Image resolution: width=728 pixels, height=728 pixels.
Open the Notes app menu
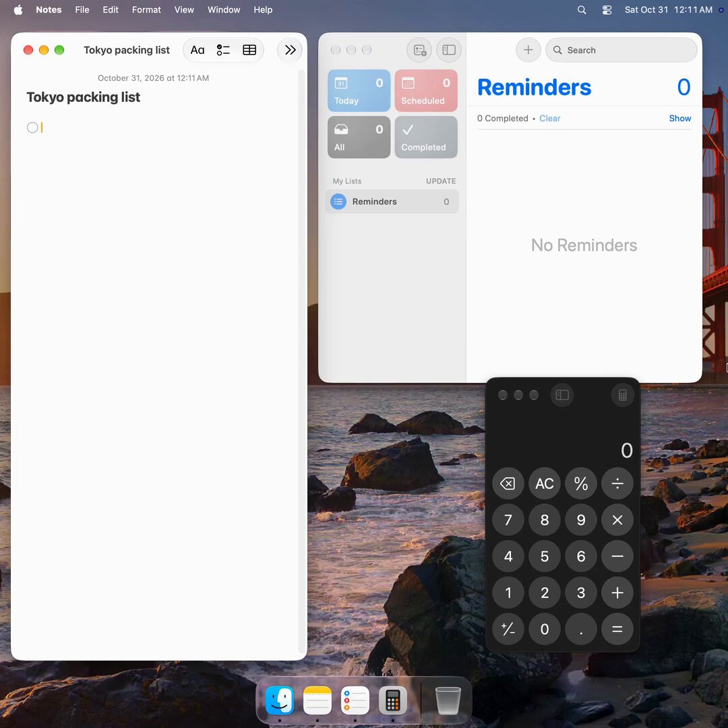(x=49, y=9)
